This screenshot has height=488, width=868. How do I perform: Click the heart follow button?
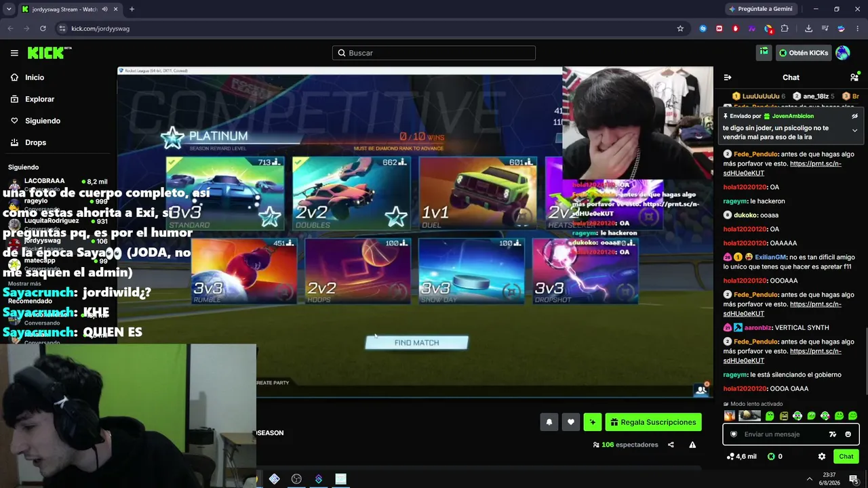pyautogui.click(x=571, y=422)
